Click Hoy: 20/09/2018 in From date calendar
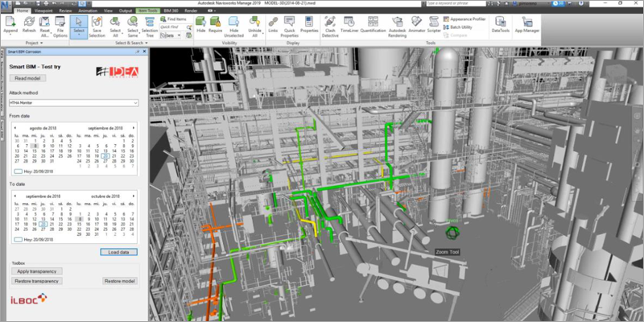The image size is (644, 322). tap(34, 171)
